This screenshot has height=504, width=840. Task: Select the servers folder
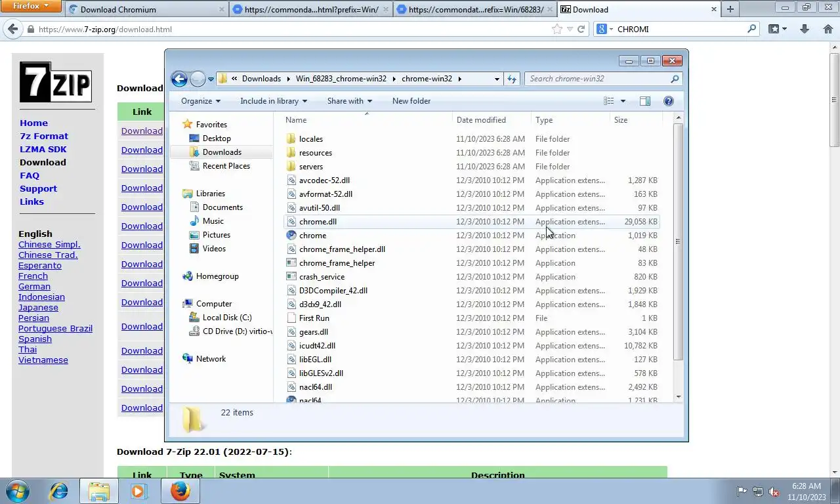pos(310,167)
